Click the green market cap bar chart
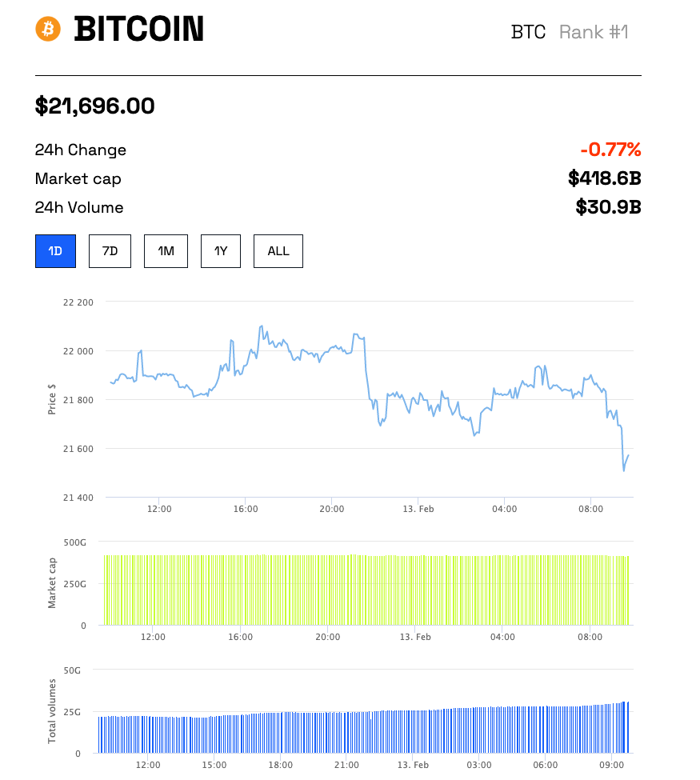 [366, 590]
